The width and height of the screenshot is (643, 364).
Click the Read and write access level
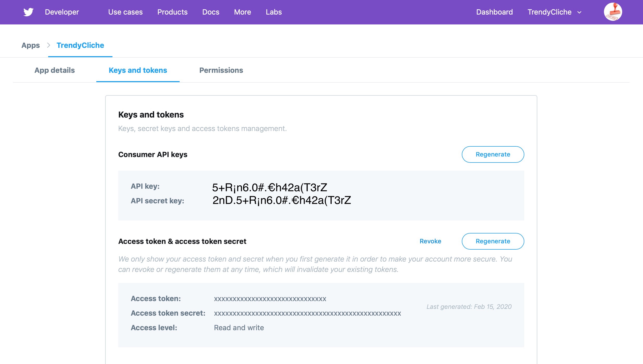click(x=239, y=328)
